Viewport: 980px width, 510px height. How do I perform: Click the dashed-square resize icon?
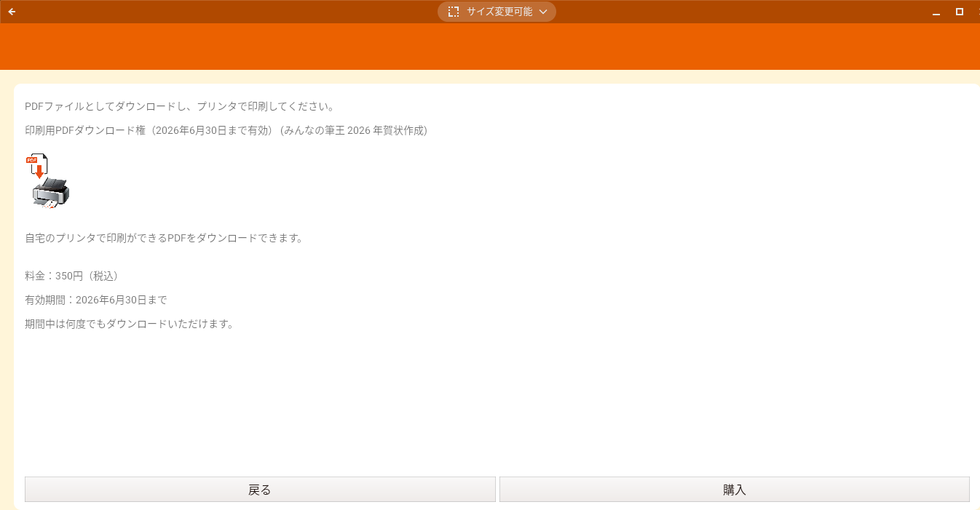tap(454, 12)
